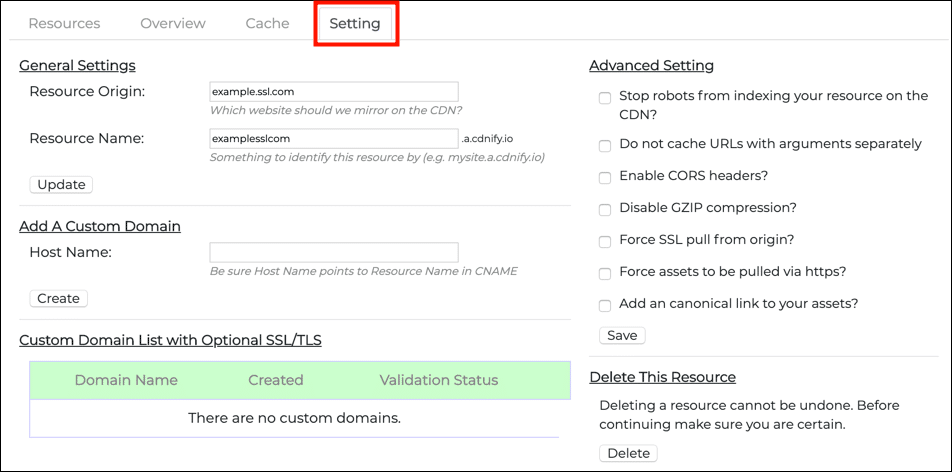This screenshot has width=952, height=472.
Task: Enable stop robots from indexing checkbox
Action: pyautogui.click(x=605, y=98)
